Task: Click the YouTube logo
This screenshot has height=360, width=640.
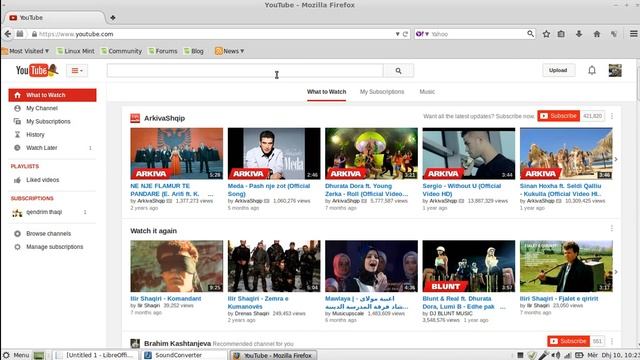Action: coord(37,71)
